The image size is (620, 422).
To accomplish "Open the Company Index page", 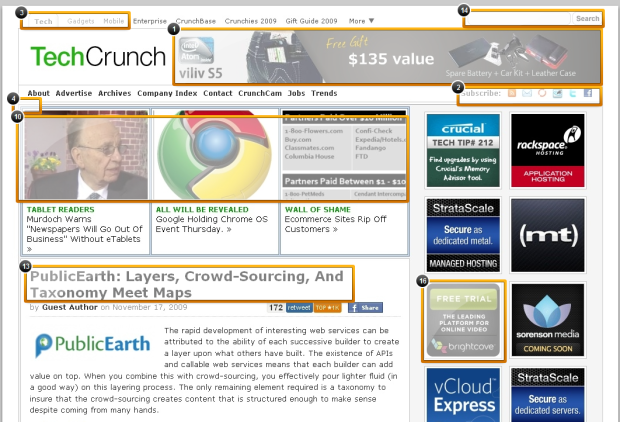I will point(167,93).
